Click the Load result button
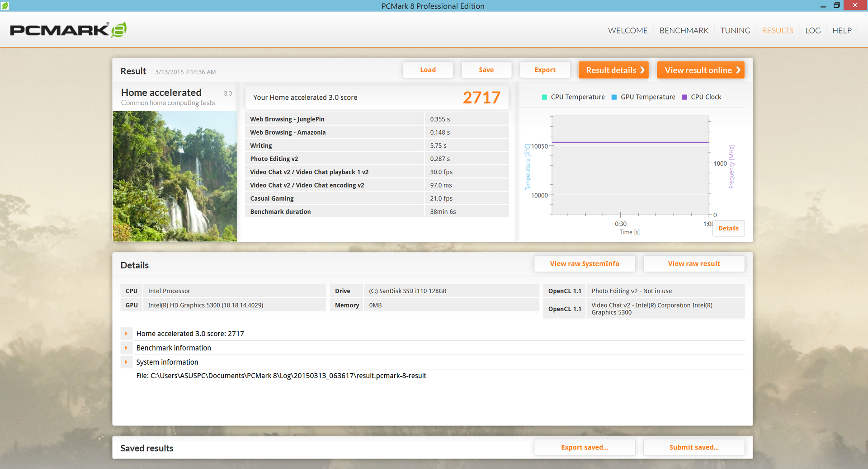This screenshot has height=469, width=868. [x=428, y=70]
